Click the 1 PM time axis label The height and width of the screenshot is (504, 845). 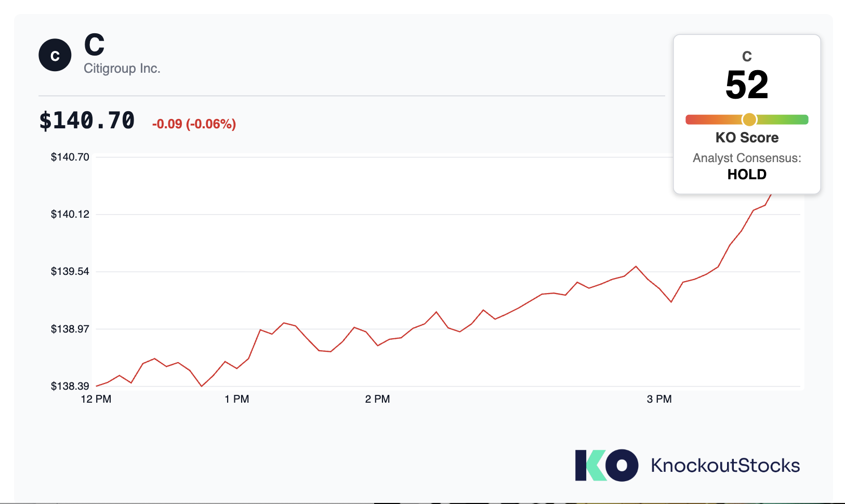pos(237,399)
